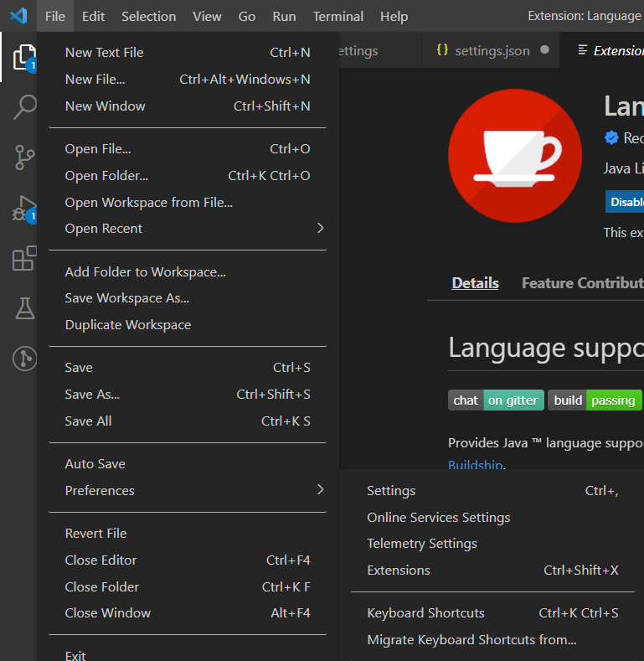Select New Text File
Image resolution: width=644 pixels, height=661 pixels.
tap(188, 52)
